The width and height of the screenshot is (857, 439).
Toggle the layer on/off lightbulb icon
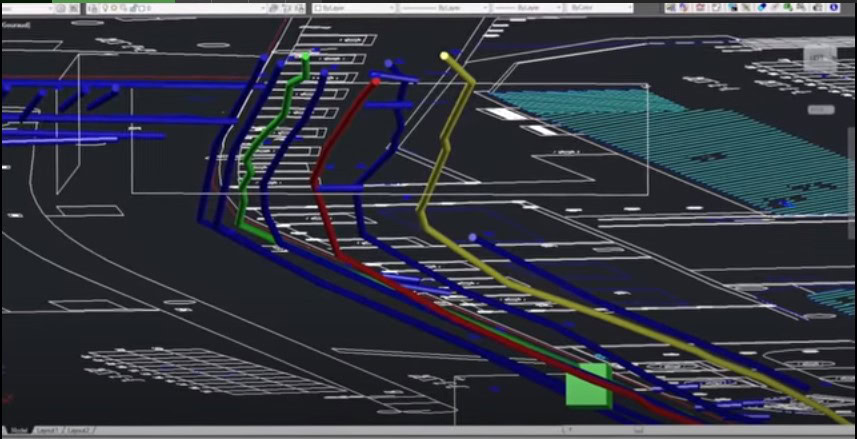105,8
